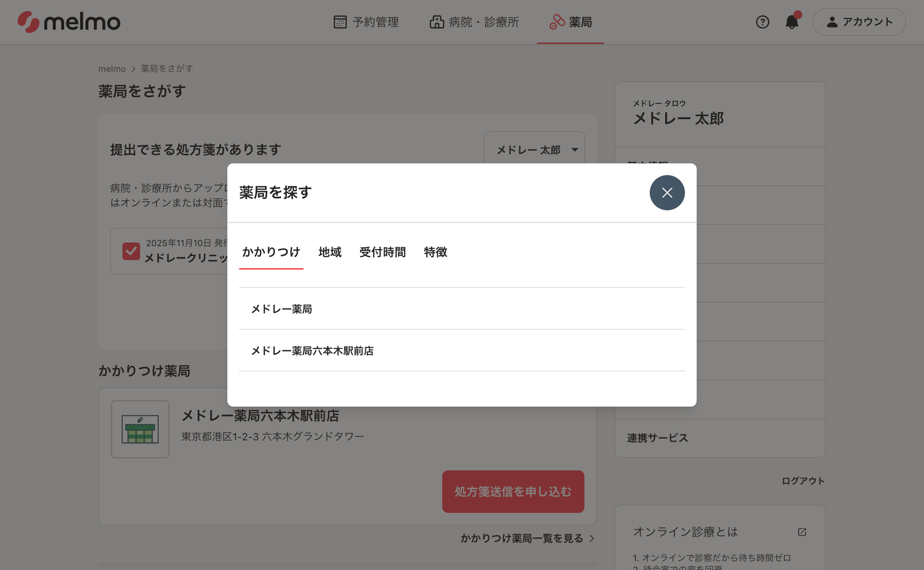Select メドレー薬局 from the list
This screenshot has width=924, height=570.
(x=282, y=309)
